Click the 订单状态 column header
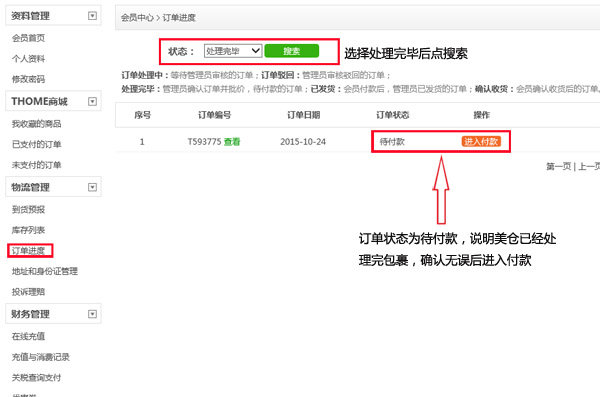600x397 pixels. click(393, 115)
